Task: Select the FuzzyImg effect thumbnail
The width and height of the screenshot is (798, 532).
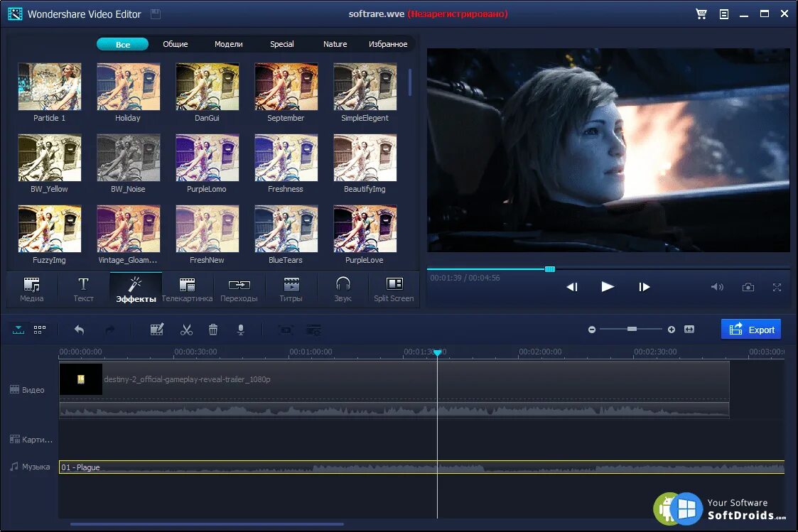Action: click(x=49, y=229)
